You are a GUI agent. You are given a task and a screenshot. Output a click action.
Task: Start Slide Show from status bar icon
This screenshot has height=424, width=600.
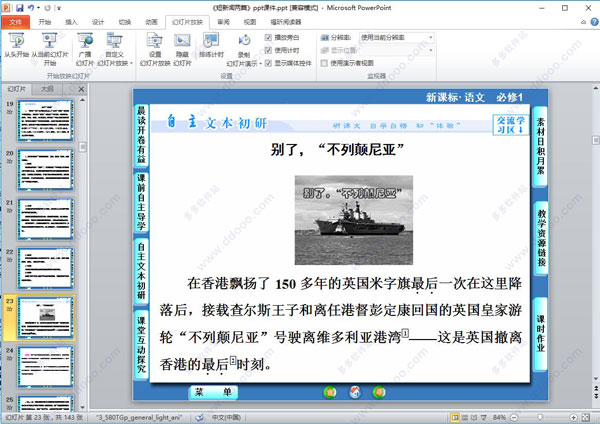[484, 417]
